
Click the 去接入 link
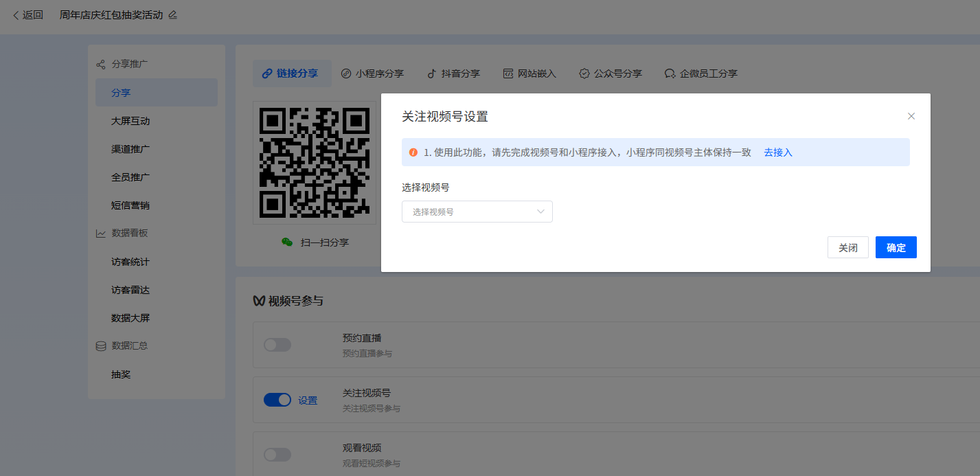click(778, 152)
